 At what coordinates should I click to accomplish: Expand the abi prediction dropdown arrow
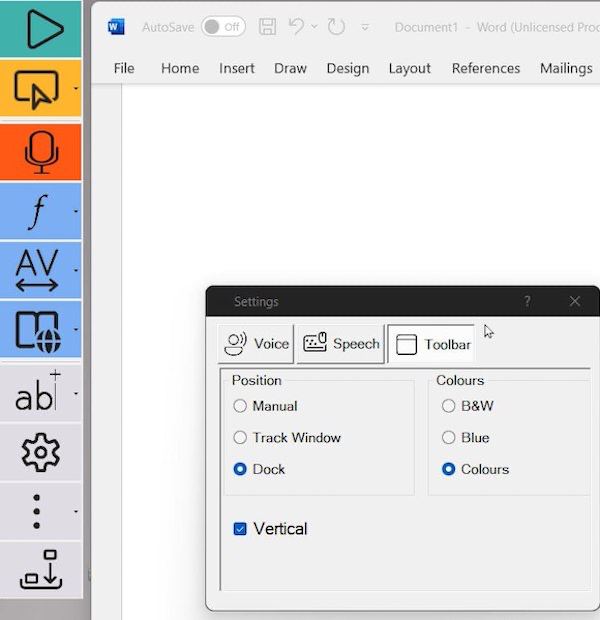tap(76, 393)
